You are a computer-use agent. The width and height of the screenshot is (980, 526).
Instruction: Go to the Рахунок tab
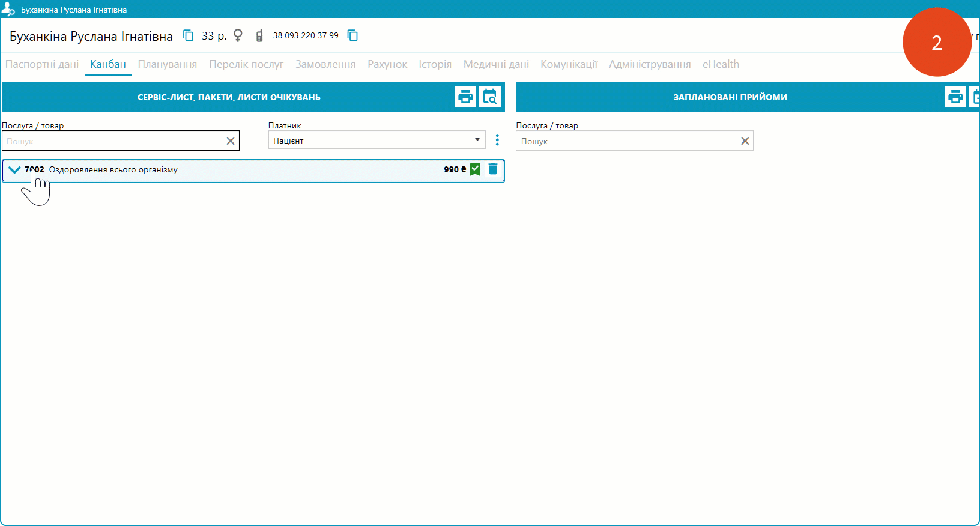(387, 64)
